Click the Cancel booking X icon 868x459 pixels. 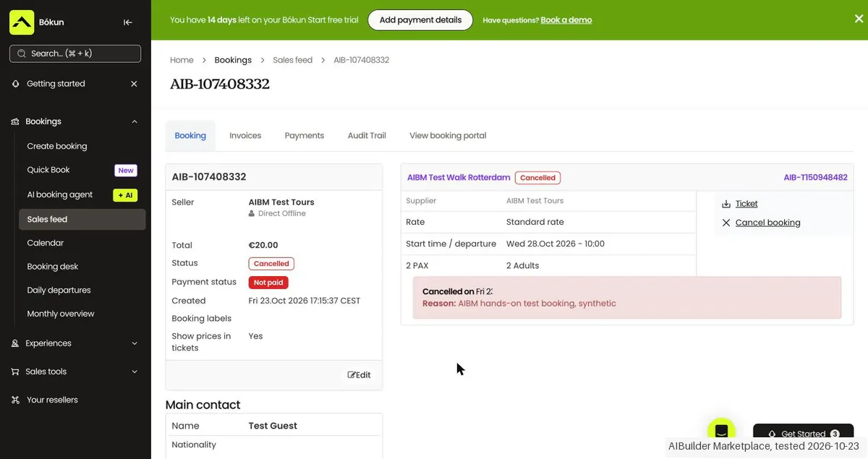[x=726, y=223]
